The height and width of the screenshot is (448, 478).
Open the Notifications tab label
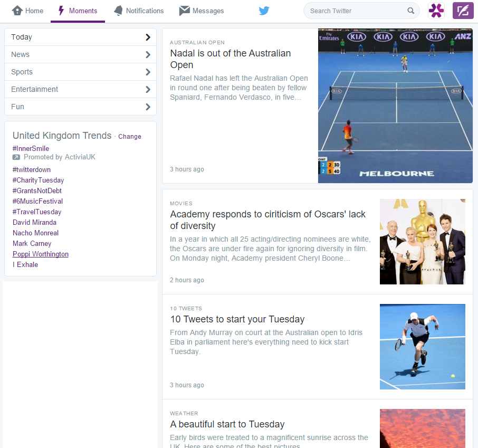145,11
